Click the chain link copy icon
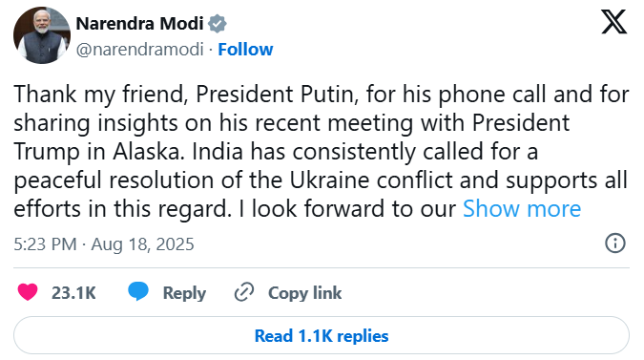Screen dimensions: 644x360 pyautogui.click(x=244, y=292)
